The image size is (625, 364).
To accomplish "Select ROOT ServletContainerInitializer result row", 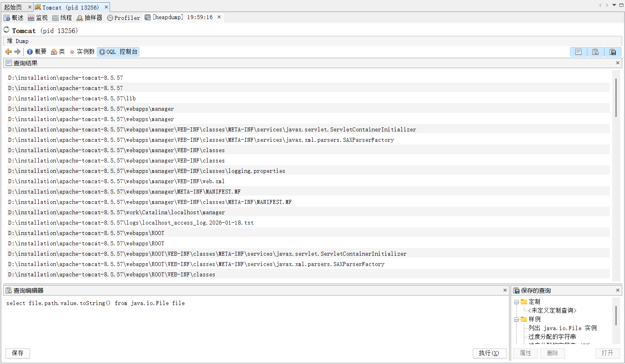I will [308, 254].
